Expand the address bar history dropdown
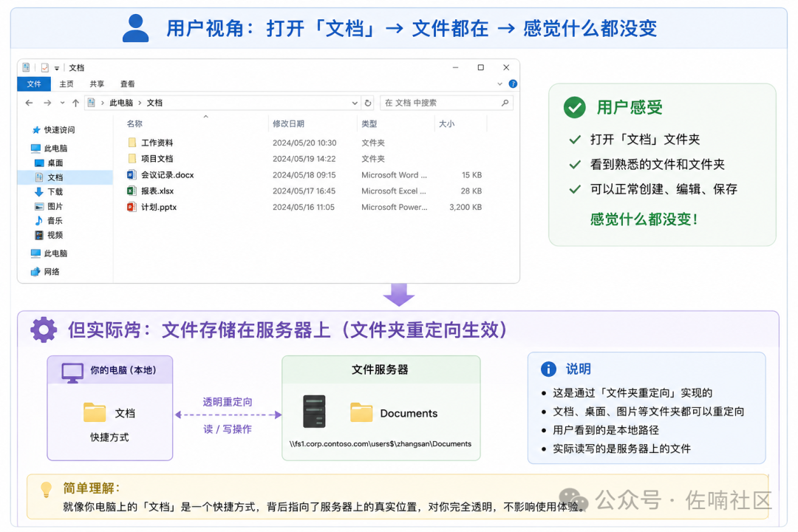 click(355, 103)
